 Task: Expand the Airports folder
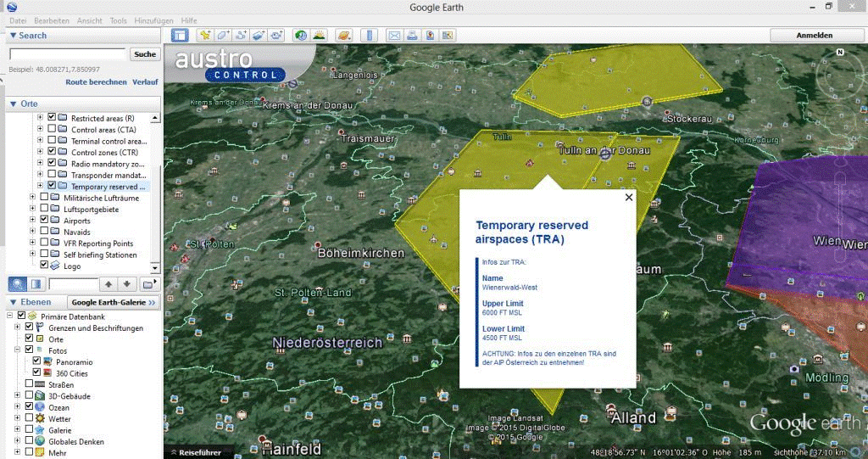coord(32,220)
